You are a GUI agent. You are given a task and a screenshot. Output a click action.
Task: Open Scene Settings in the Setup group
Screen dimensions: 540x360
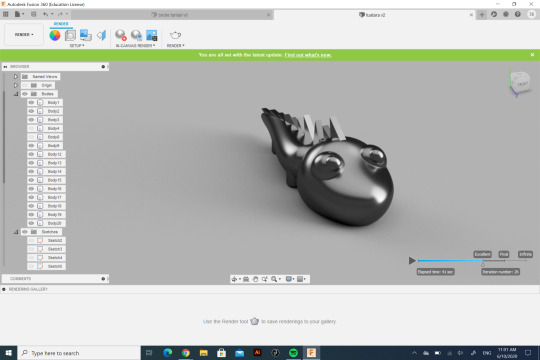[70, 35]
